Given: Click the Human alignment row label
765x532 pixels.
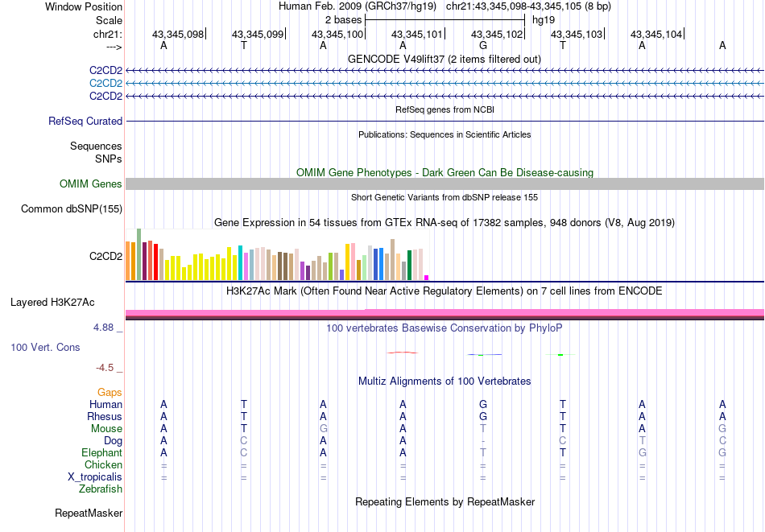Looking at the screenshot, I should 105,405.
